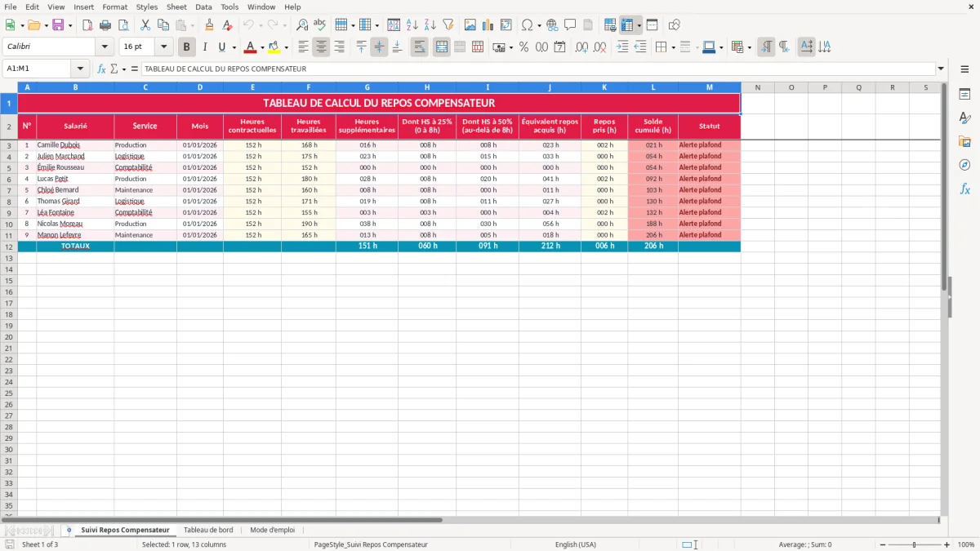The width and height of the screenshot is (980, 551).
Task: Toggle Center Vertically alignment
Action: [379, 47]
